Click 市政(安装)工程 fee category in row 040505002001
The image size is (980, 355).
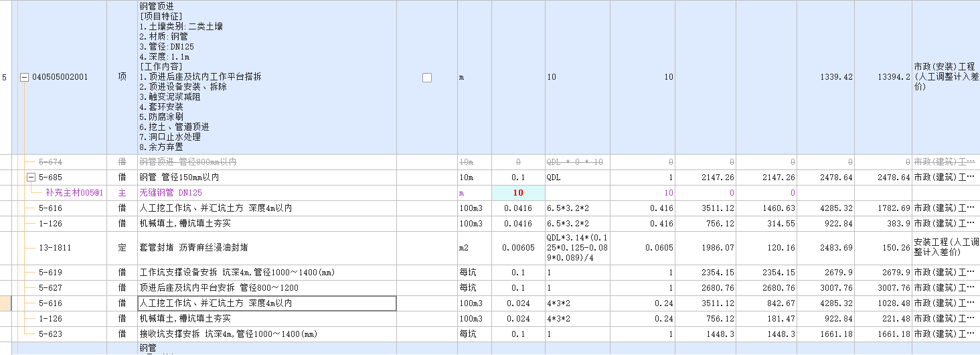click(x=945, y=77)
